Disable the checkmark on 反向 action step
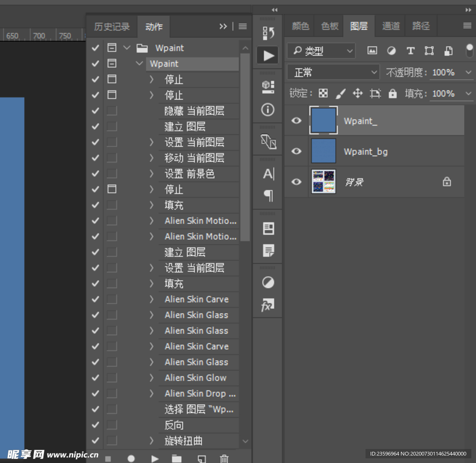The width and height of the screenshot is (476, 463). tap(95, 425)
